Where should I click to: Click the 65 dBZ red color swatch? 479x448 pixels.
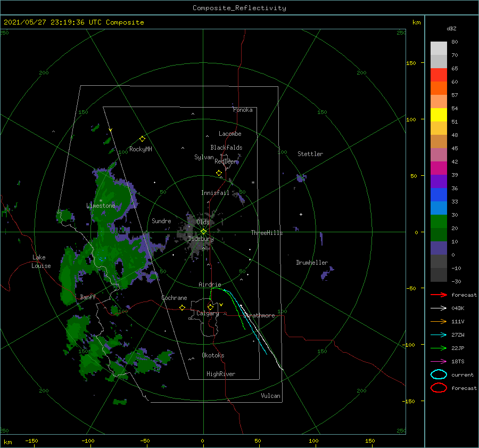tap(439, 75)
